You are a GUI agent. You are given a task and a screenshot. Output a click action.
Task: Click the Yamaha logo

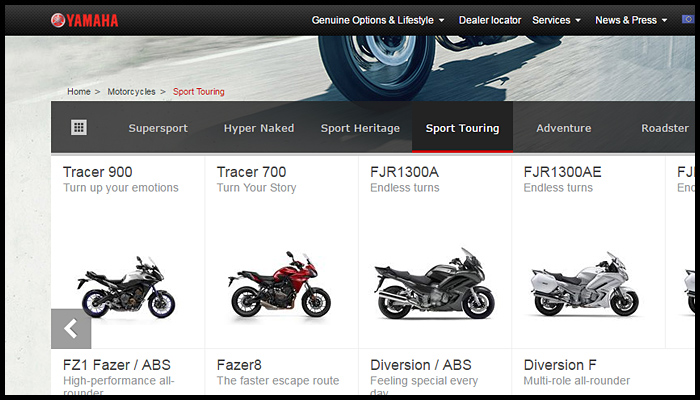(x=85, y=20)
